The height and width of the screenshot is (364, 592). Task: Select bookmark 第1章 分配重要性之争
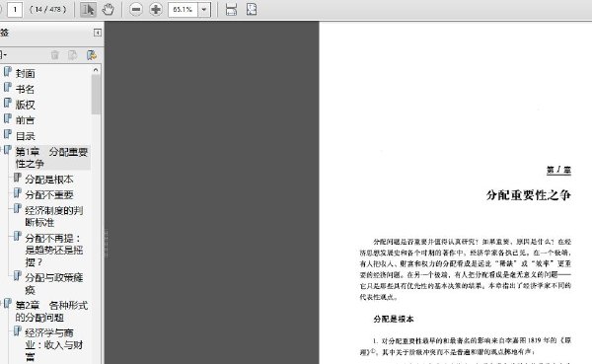(x=51, y=158)
